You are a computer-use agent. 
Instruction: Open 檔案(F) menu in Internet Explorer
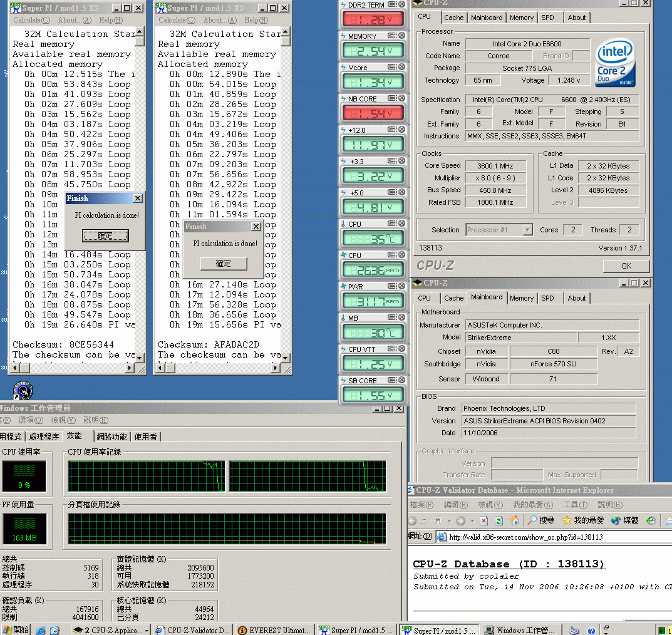[421, 505]
